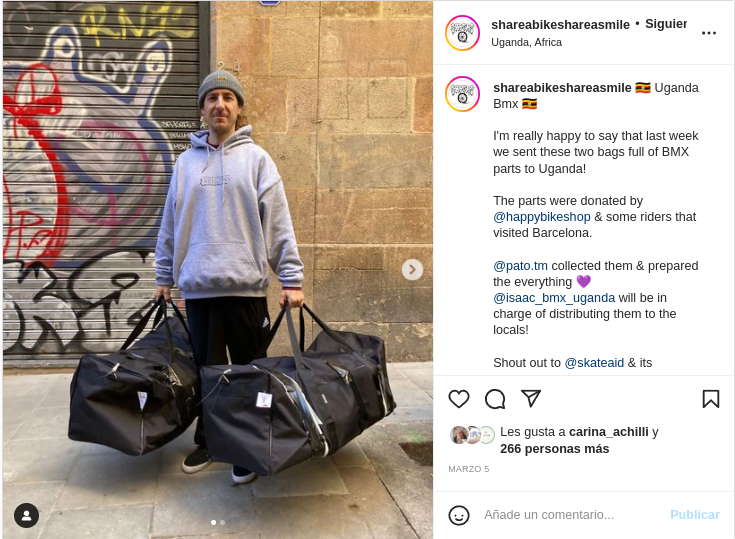Follow account via Seguir button
This screenshot has height=539, width=735.
[x=666, y=23]
